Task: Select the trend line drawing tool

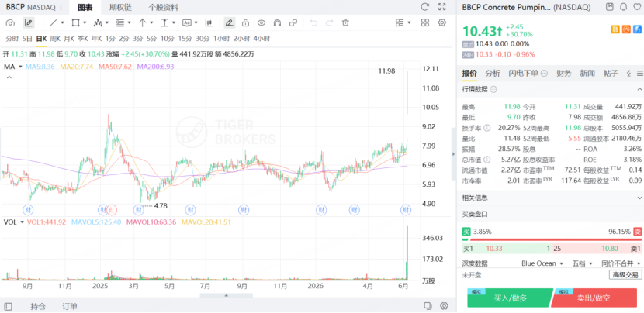Action: pyautogui.click(x=54, y=22)
